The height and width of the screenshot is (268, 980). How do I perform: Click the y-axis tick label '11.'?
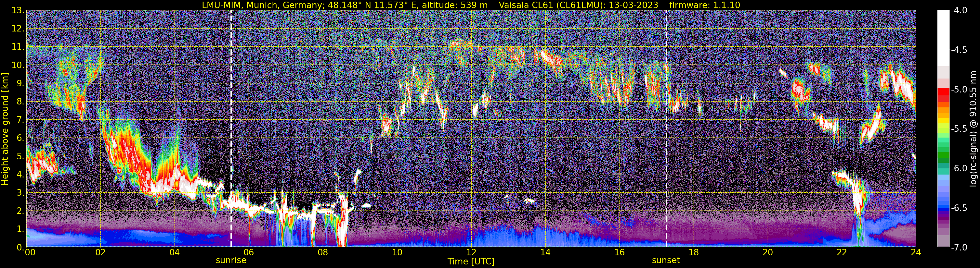[x=18, y=47]
